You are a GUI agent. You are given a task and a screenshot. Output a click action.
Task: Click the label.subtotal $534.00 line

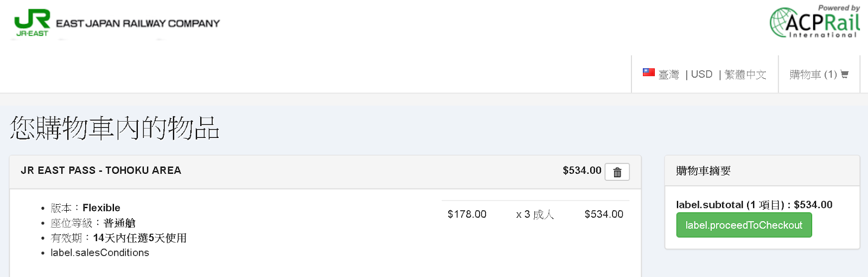(x=754, y=205)
